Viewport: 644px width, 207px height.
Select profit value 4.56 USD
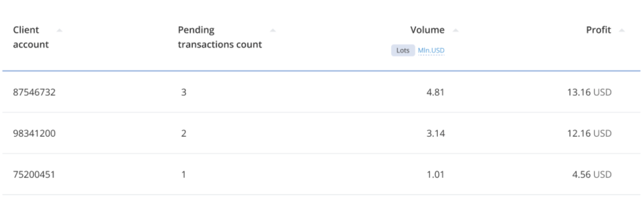(x=592, y=175)
